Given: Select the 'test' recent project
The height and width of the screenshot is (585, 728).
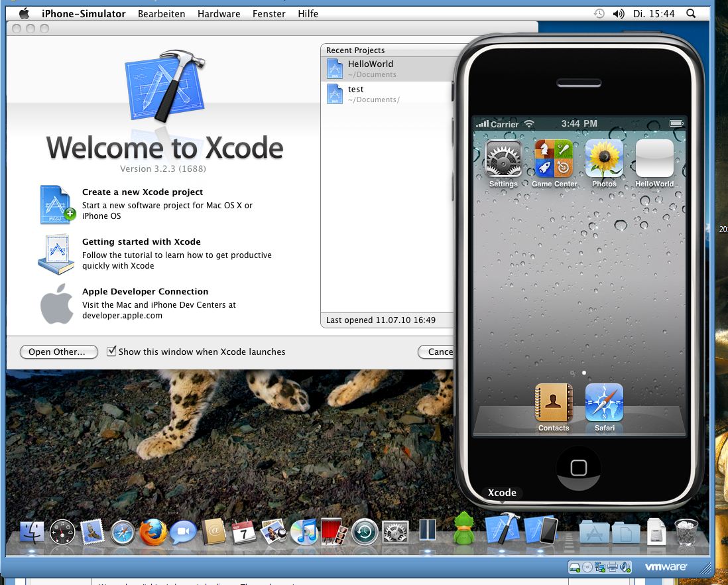Looking at the screenshot, I should 387,94.
